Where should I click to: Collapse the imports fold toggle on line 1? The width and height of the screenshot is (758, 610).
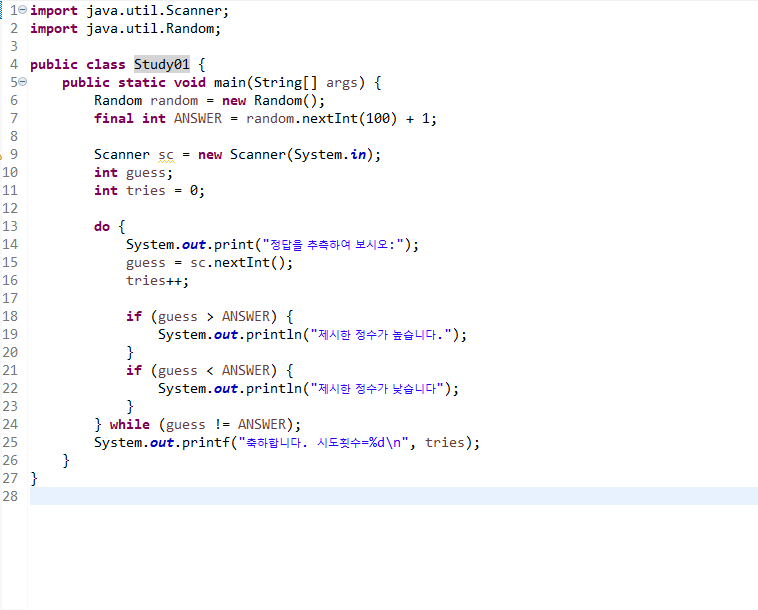click(23, 10)
